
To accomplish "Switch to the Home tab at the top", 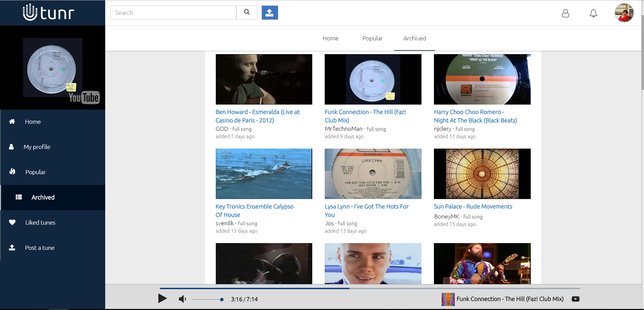I will [x=330, y=38].
